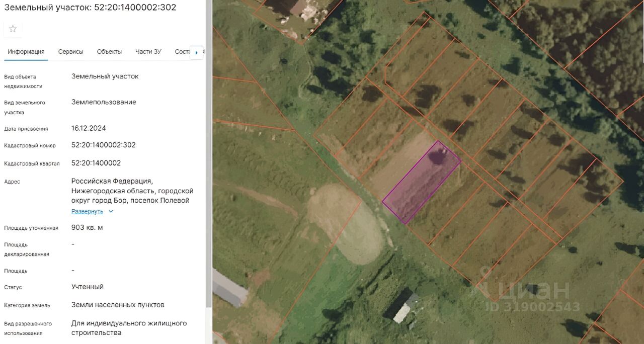Screen dimensions: 644x344
Task: Expand address with chevron next to Развернуть
Action: [x=111, y=211]
